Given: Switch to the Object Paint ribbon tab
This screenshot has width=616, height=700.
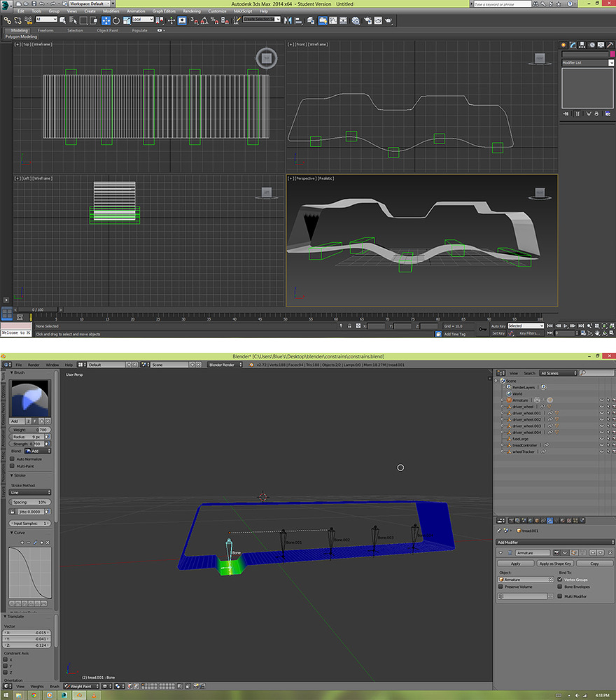Looking at the screenshot, I should (x=108, y=30).
